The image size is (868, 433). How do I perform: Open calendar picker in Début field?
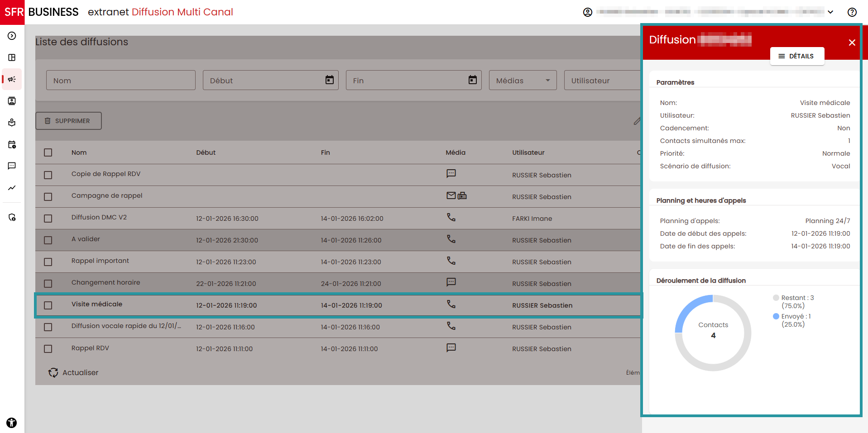click(329, 80)
